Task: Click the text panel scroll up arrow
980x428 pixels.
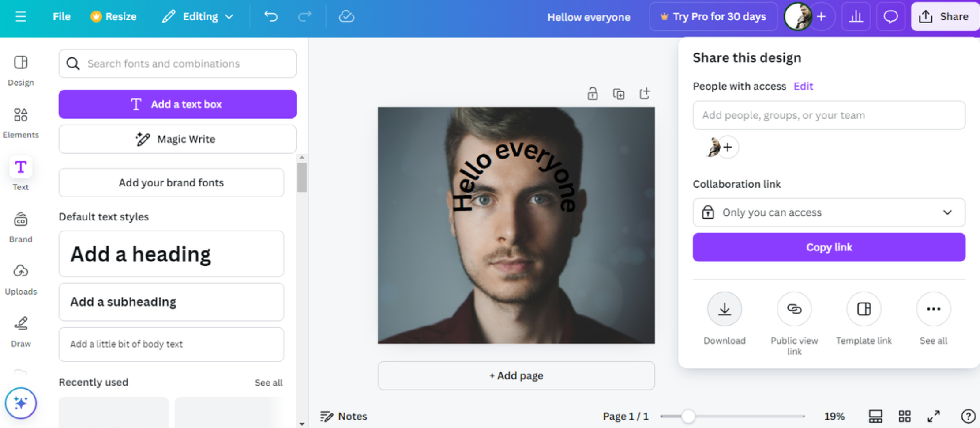Action: [302, 157]
